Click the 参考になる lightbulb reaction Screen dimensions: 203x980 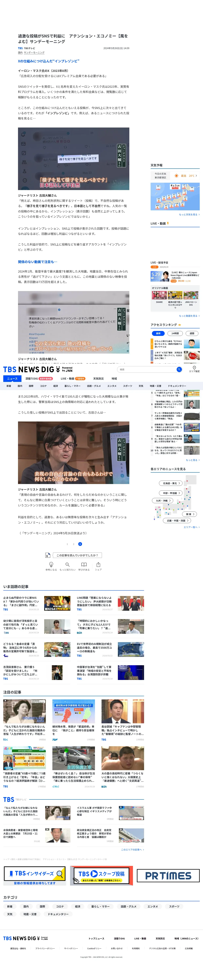click(51, 567)
